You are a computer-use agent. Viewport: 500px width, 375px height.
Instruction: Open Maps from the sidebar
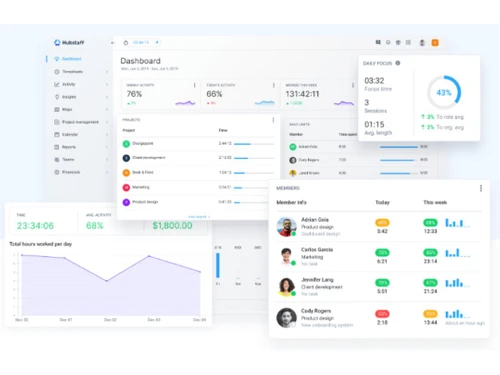click(x=67, y=109)
